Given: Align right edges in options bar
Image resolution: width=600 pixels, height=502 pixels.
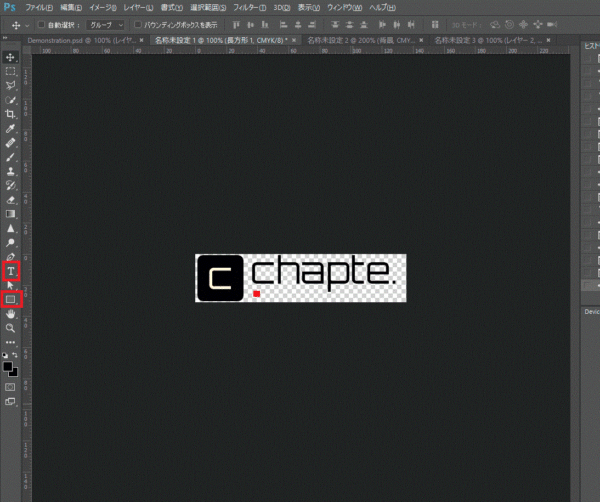Looking at the screenshot, I should click(312, 25).
